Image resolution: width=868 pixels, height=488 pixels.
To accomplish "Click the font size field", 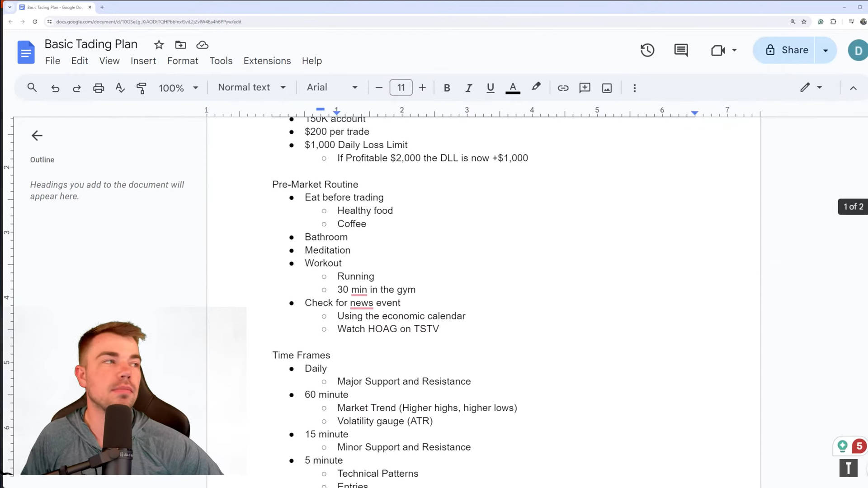I will tap(401, 88).
